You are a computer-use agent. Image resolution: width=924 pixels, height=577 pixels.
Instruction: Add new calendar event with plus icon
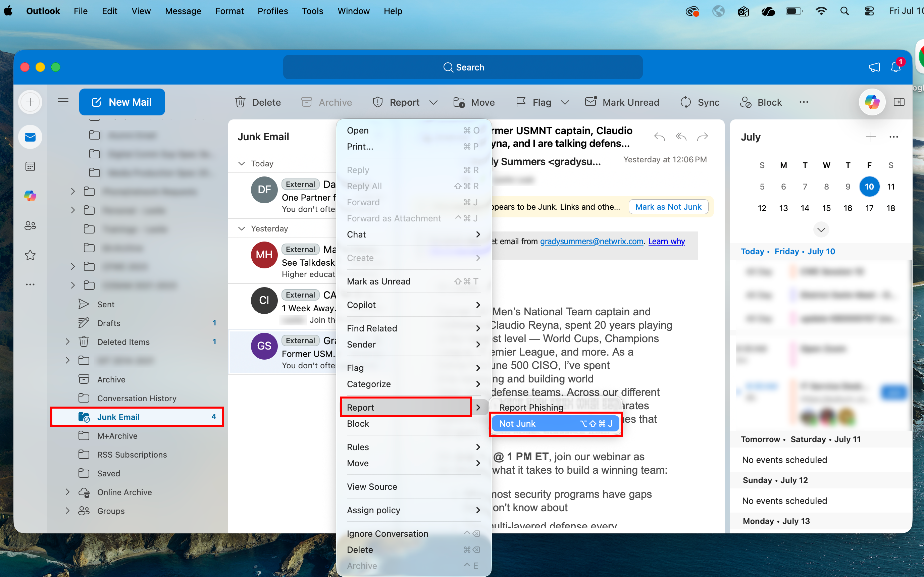pyautogui.click(x=871, y=137)
